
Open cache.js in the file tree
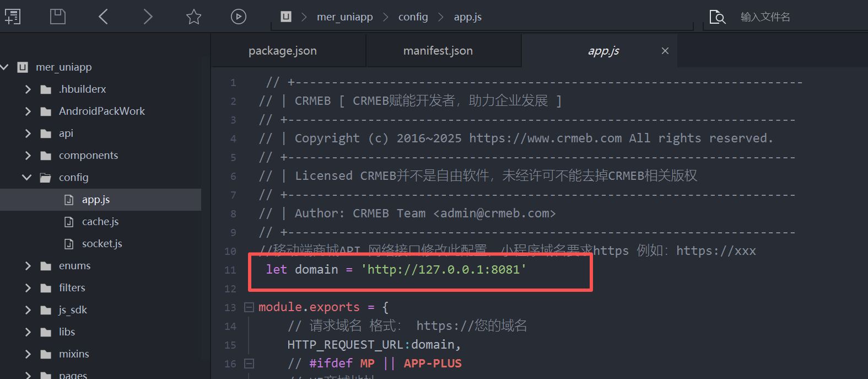[100, 221]
